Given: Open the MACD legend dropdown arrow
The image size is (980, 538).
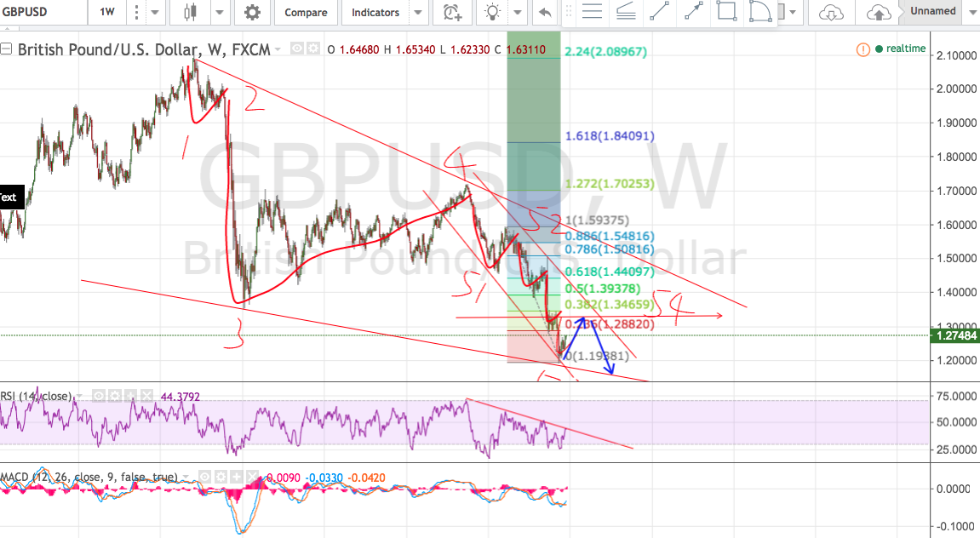Looking at the screenshot, I should 185,478.
